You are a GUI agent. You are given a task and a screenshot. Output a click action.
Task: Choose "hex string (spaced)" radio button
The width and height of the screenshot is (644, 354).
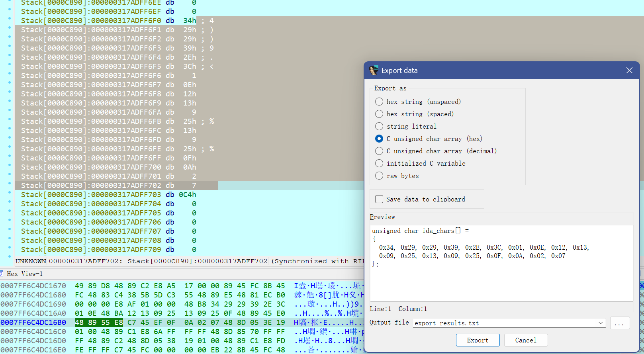(379, 114)
